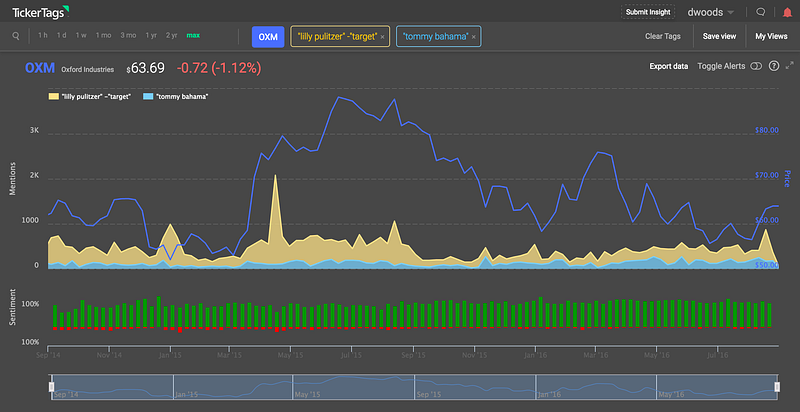Screen dimensions: 800x412
Task: Click the Submit Insight button
Action: pyautogui.click(x=648, y=12)
